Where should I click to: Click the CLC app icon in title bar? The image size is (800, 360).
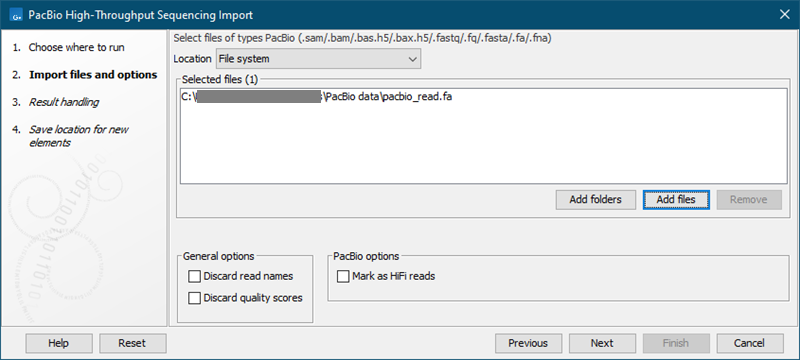[16, 15]
